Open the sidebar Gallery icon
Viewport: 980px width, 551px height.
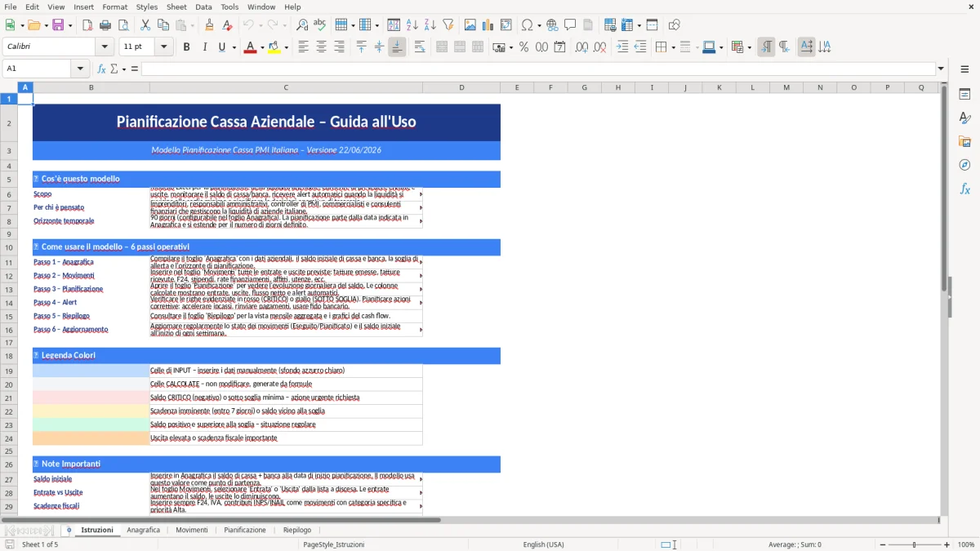[964, 142]
